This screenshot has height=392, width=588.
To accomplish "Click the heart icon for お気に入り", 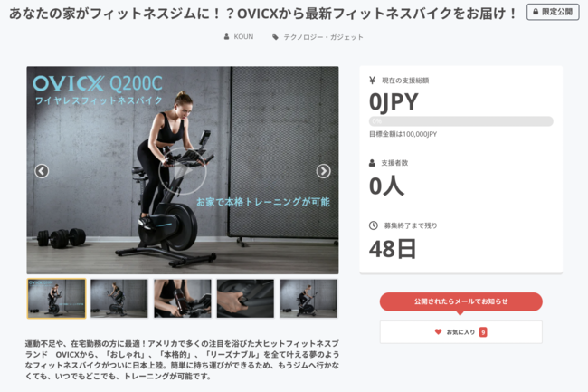I will tap(438, 331).
